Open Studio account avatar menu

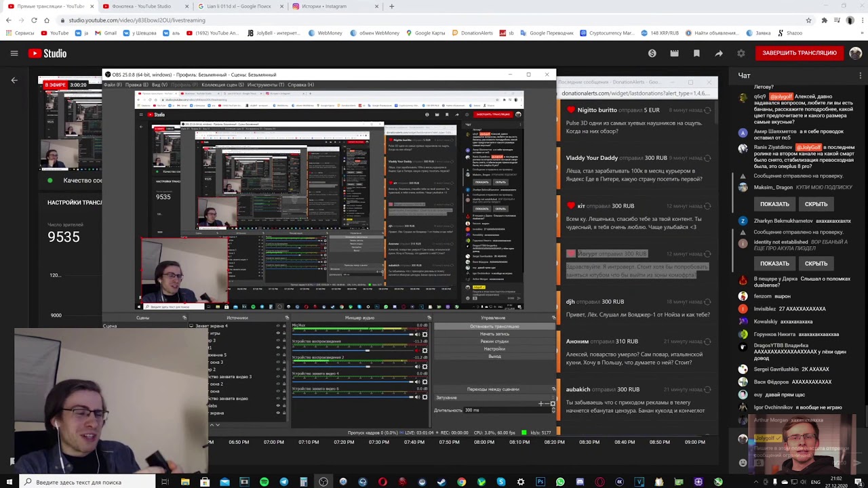click(x=854, y=53)
